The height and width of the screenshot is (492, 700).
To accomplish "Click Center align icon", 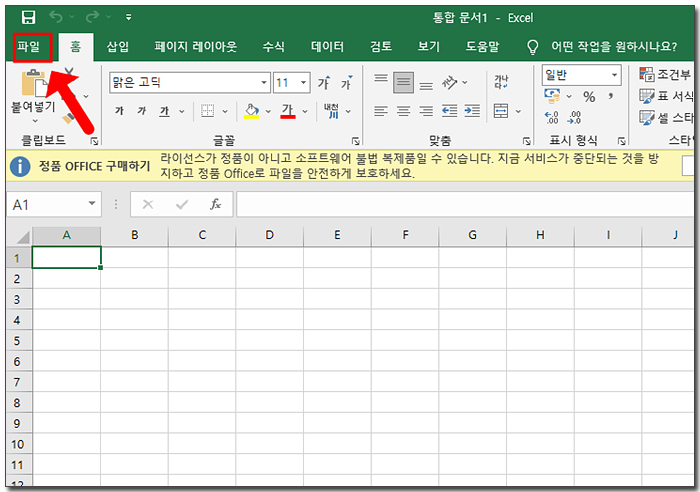I will tap(404, 111).
